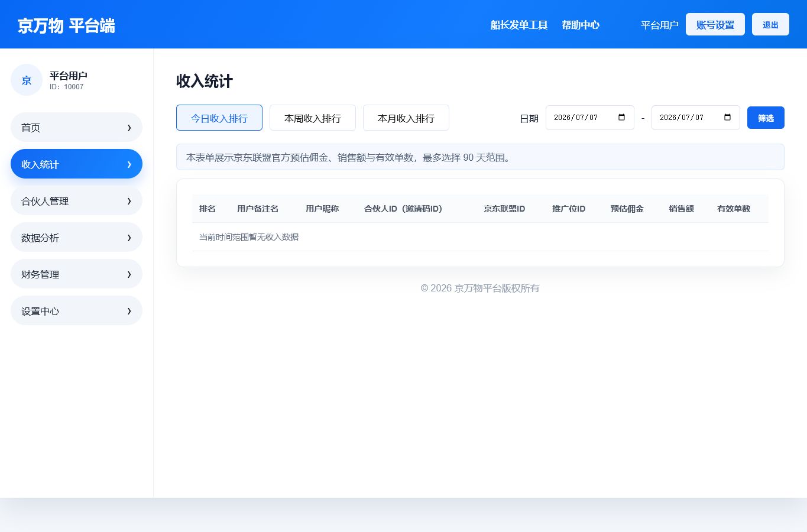The height and width of the screenshot is (532, 807).
Task: Expand the 设置中心 chevron arrow
Action: pyautogui.click(x=129, y=311)
